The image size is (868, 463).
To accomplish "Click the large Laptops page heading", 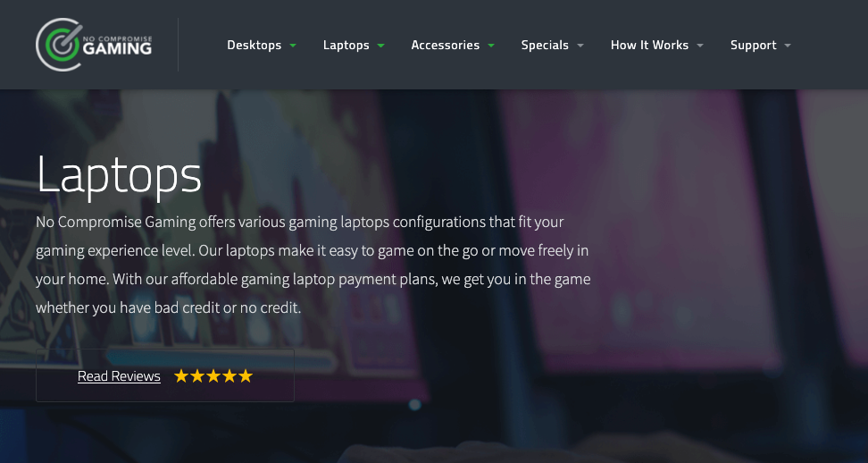I will [119, 175].
